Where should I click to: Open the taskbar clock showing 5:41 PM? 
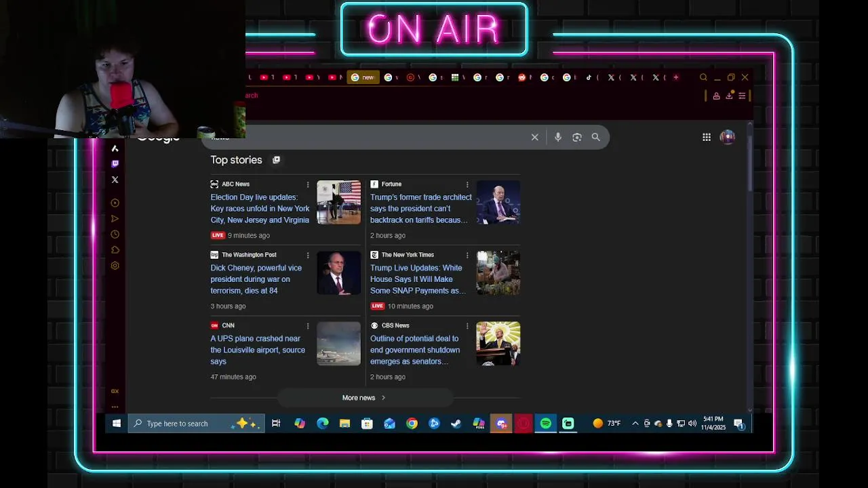click(x=713, y=424)
